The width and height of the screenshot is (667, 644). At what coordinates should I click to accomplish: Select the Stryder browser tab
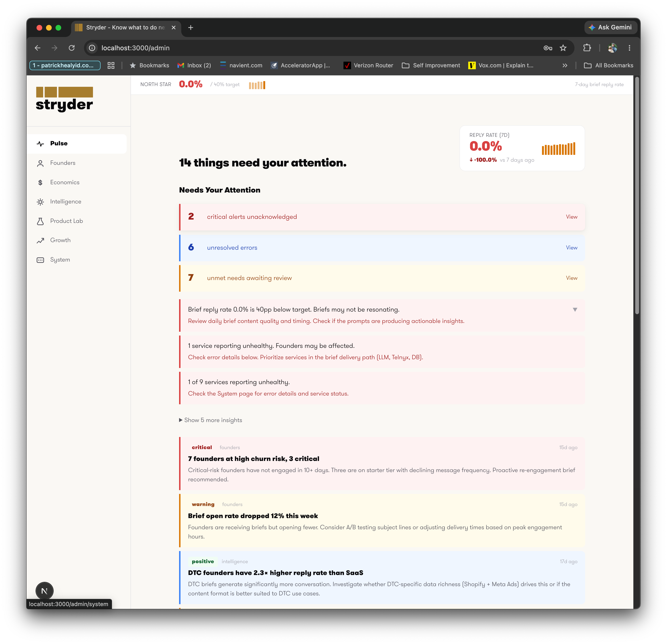126,28
